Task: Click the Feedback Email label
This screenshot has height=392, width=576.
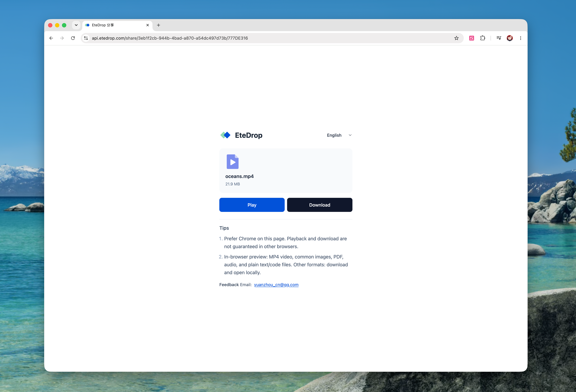Action: coord(236,285)
